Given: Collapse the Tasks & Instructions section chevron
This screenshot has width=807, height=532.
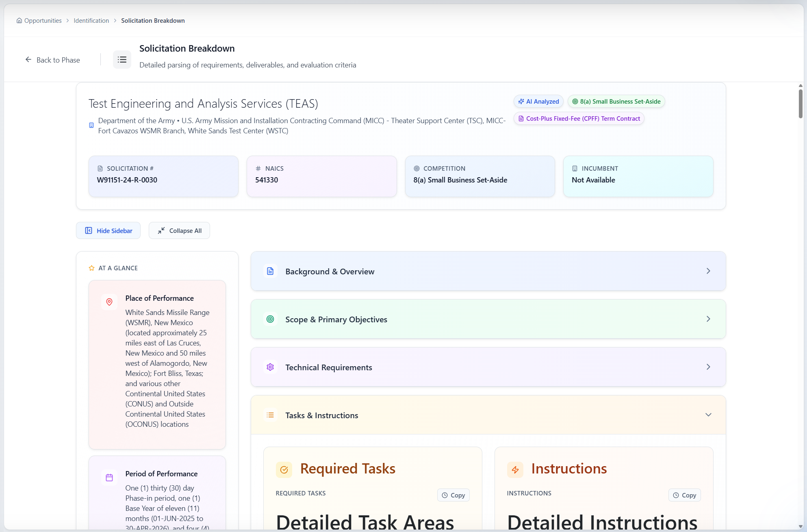Looking at the screenshot, I should [708, 415].
